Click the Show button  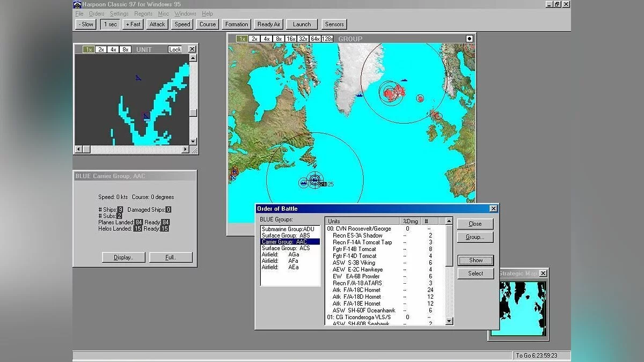click(475, 260)
